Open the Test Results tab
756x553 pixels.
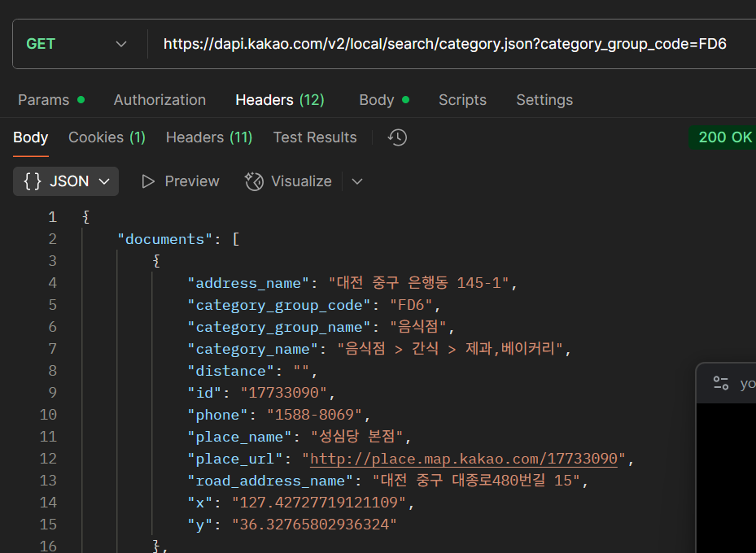pos(315,137)
